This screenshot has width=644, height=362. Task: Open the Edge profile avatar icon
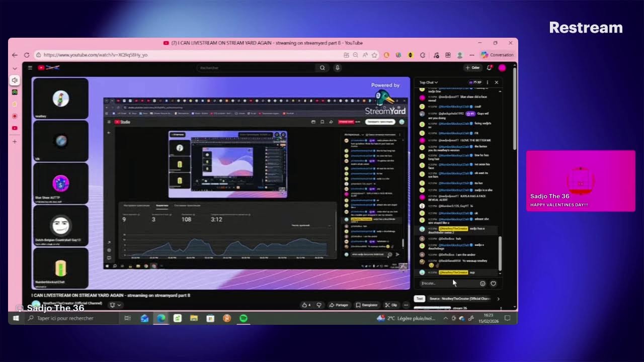click(459, 55)
